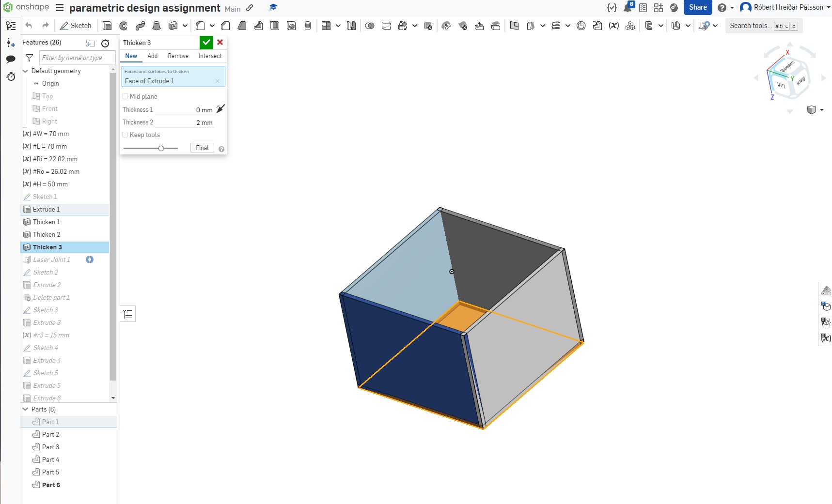Click the Thickness 2 value field
This screenshot has width=832, height=504.
coord(184,122)
